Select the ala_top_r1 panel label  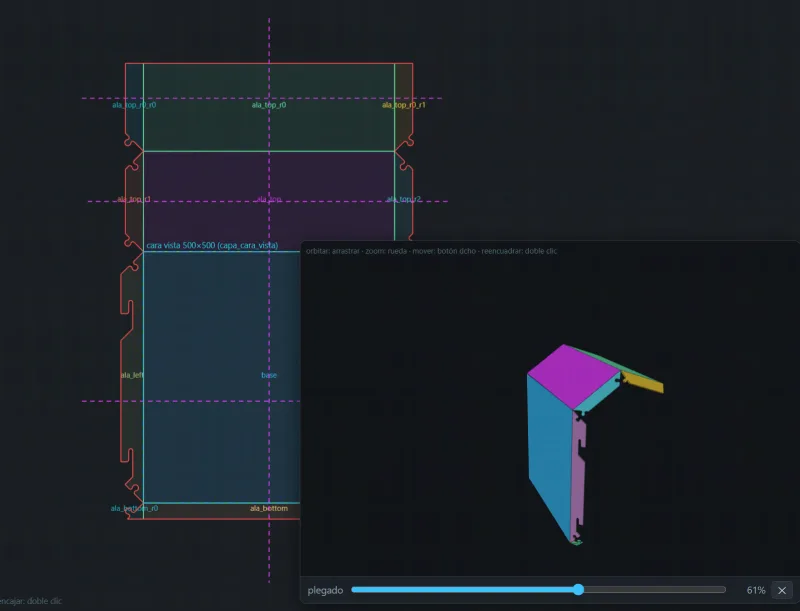click(x=134, y=199)
